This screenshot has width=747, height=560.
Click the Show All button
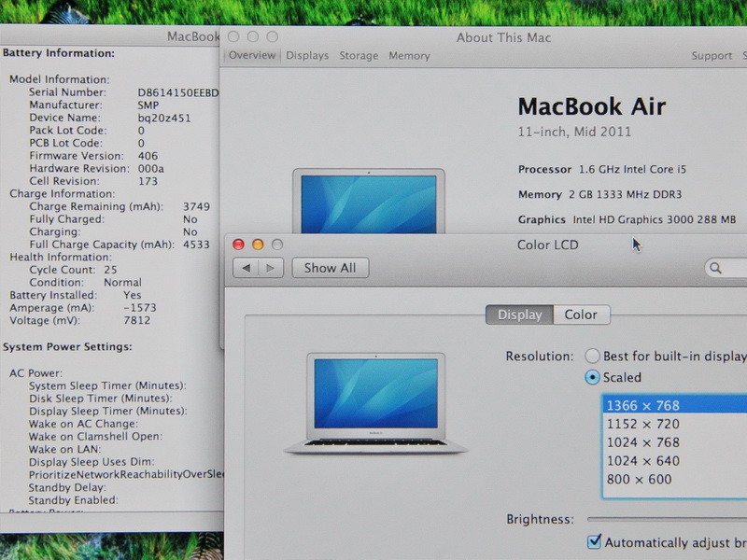[331, 268]
